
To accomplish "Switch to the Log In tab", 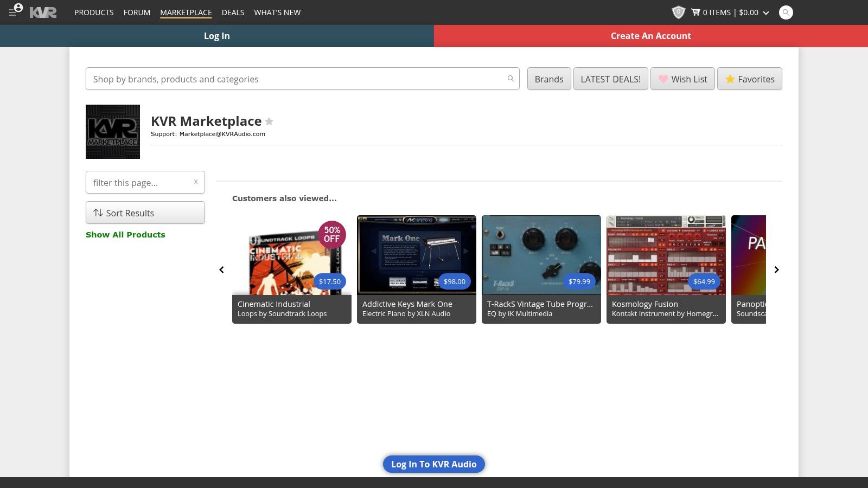I will (x=217, y=36).
